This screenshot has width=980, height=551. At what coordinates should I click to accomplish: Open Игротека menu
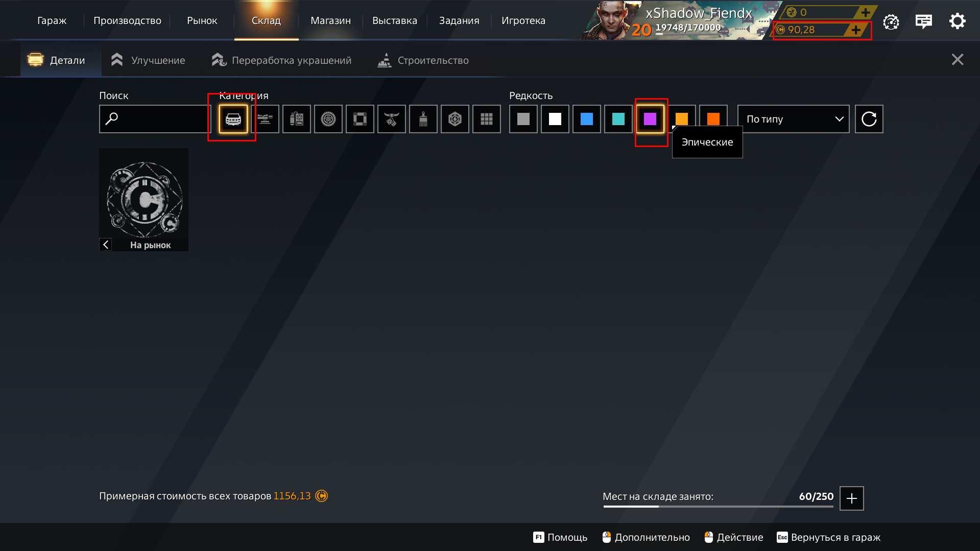tap(523, 21)
